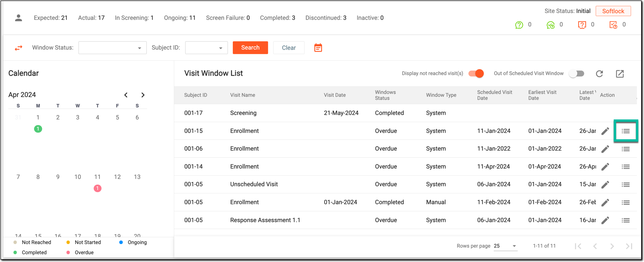Screen dimensions: 644x262
Task: Open details list for Unscheduled Visit
Action: tap(625, 185)
